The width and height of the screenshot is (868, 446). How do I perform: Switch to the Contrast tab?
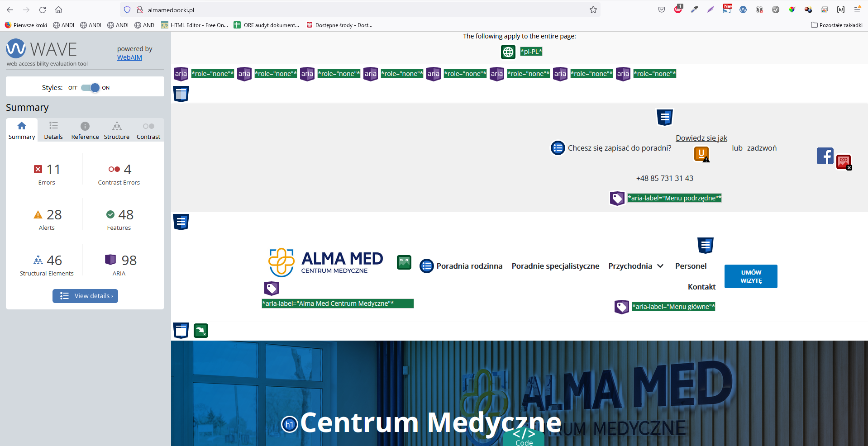coord(148,131)
